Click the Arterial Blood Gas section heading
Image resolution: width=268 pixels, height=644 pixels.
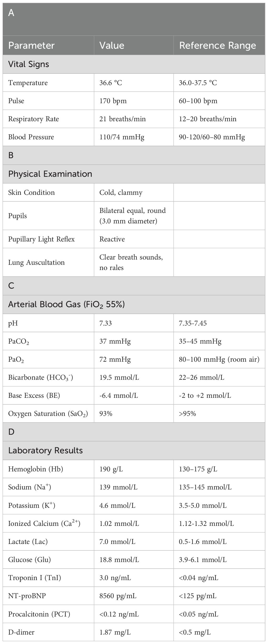(x=66, y=304)
